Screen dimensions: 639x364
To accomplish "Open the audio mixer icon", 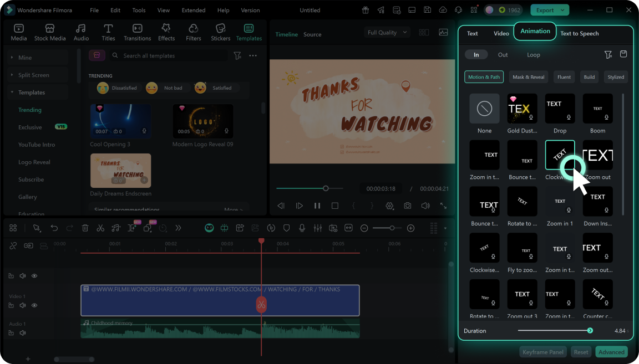I will point(317,228).
